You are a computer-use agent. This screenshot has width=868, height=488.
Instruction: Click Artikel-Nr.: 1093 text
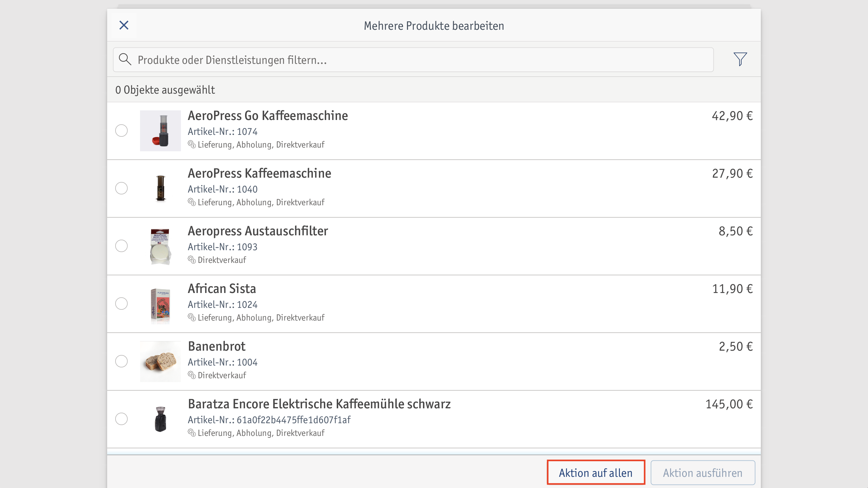pos(223,247)
